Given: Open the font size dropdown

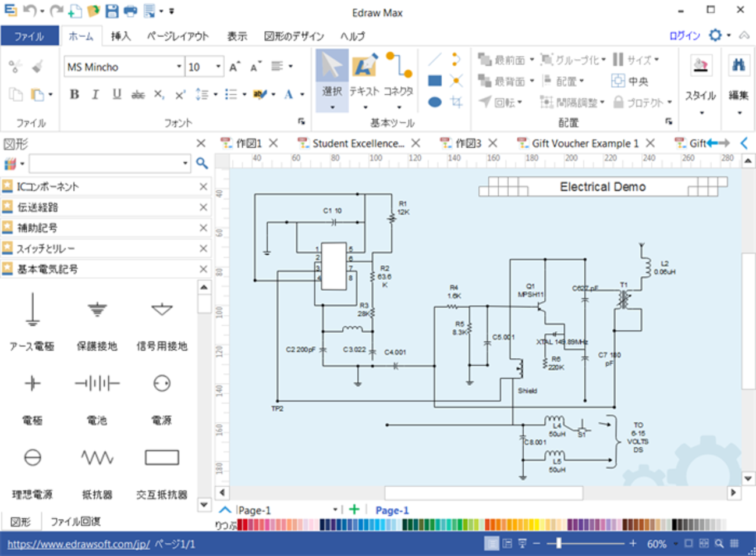Looking at the screenshot, I should pos(218,67).
